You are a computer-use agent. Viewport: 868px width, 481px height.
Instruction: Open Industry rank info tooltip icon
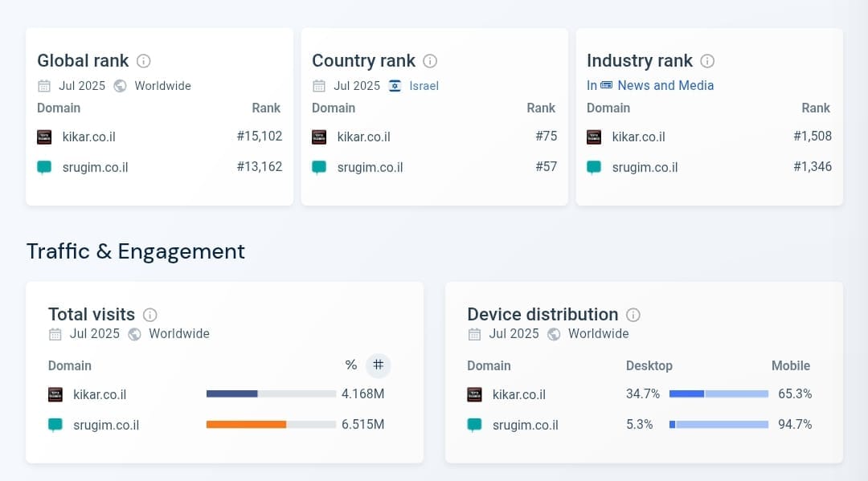click(707, 61)
